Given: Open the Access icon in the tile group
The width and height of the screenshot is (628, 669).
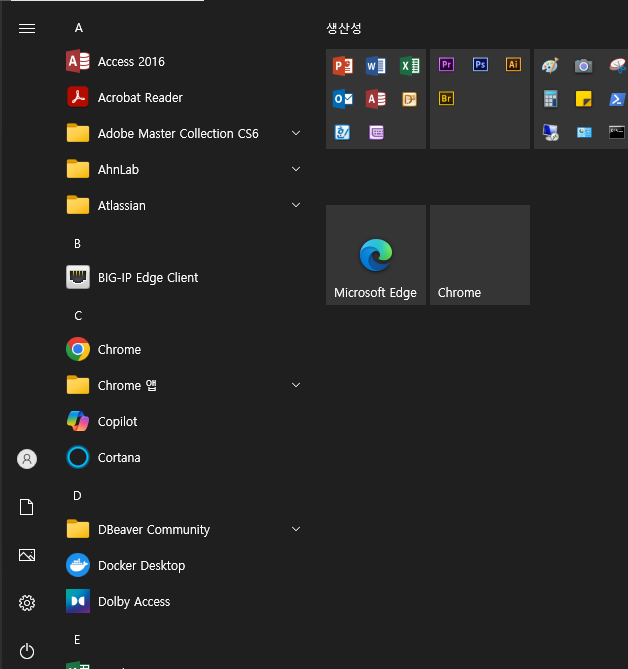Looking at the screenshot, I should pyautogui.click(x=376, y=99).
